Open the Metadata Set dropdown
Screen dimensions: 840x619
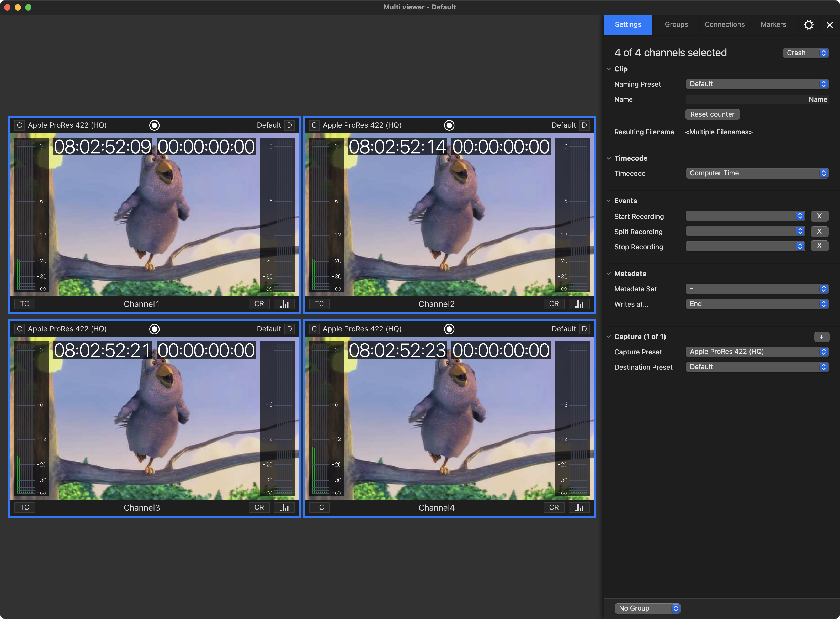(x=757, y=289)
